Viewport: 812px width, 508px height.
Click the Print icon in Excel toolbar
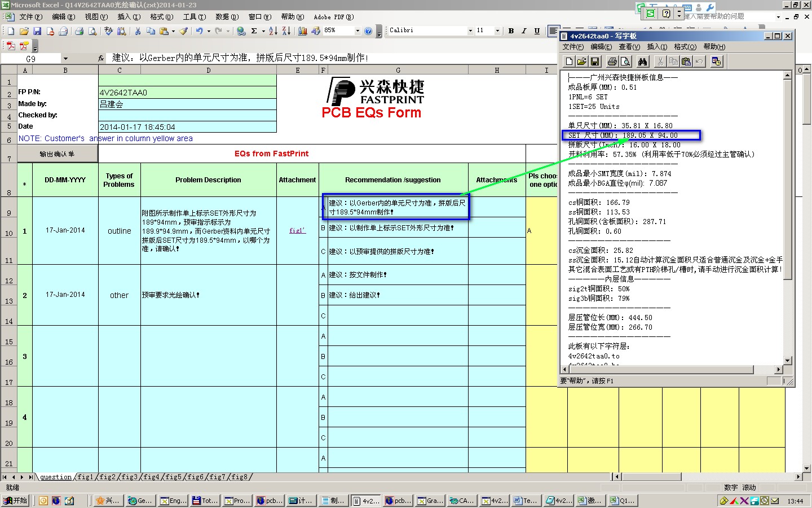[80, 31]
